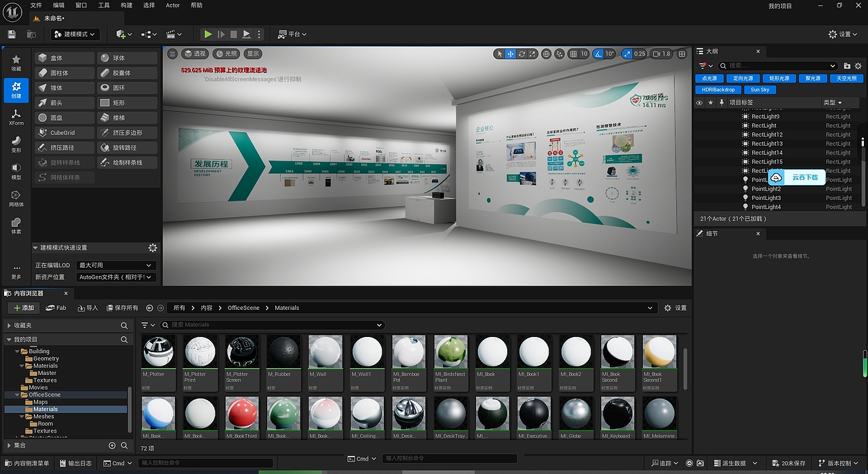Click the camera speed control showing 1.8
The image size is (868, 474).
tap(661, 54)
